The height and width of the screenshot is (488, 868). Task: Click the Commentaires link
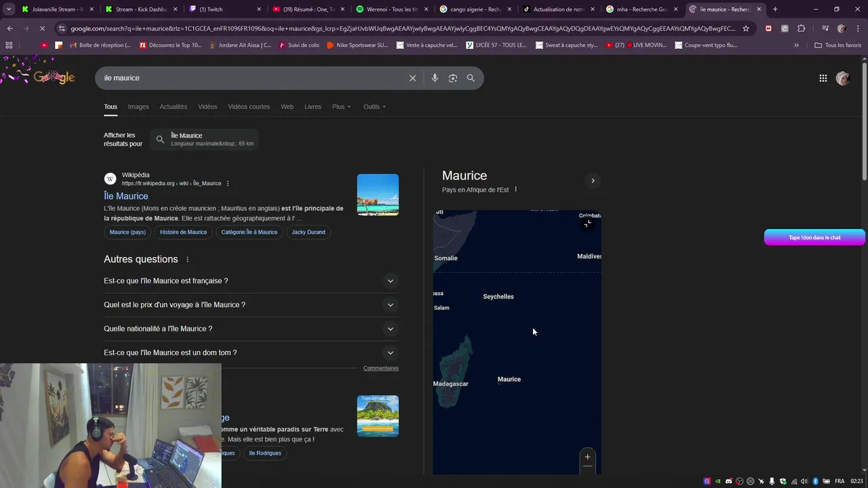click(x=381, y=368)
